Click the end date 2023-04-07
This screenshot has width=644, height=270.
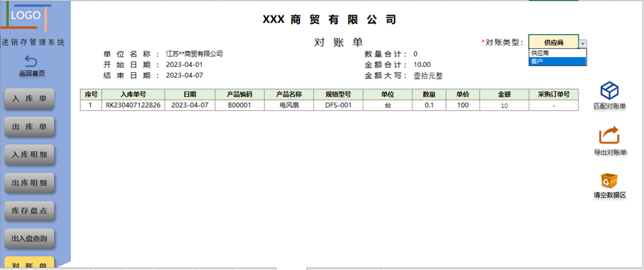(x=185, y=76)
